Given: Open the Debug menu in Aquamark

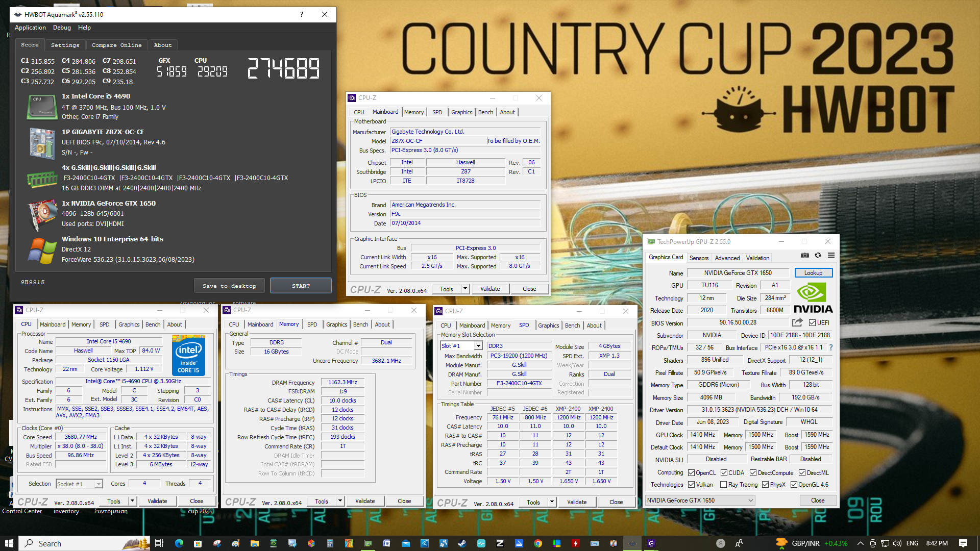Looking at the screenshot, I should coord(62,28).
